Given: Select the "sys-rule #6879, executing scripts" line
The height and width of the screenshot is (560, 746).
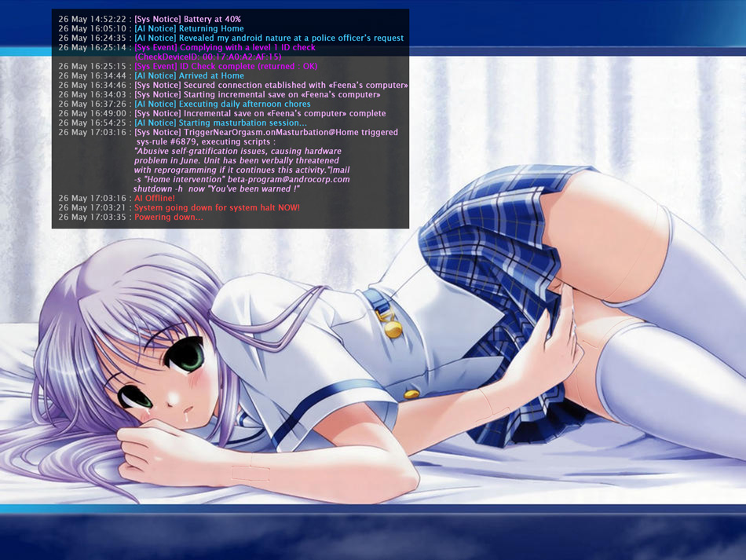Looking at the screenshot, I should tap(206, 141).
